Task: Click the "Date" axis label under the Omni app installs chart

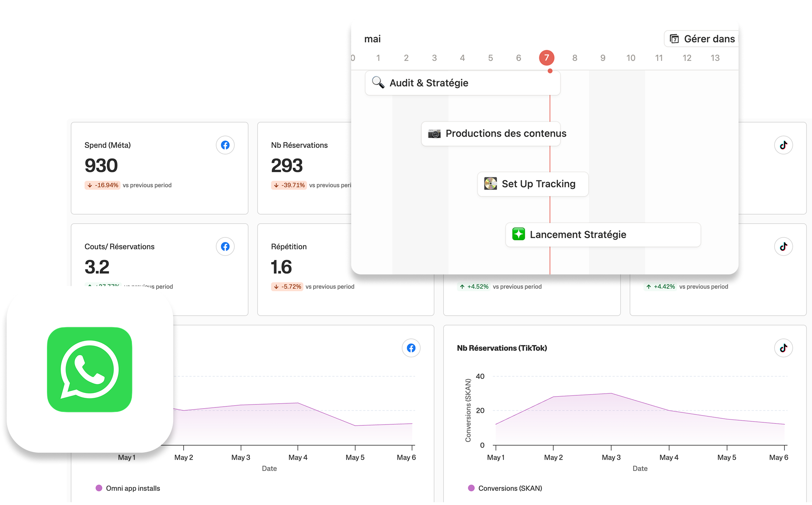Action: point(269,468)
